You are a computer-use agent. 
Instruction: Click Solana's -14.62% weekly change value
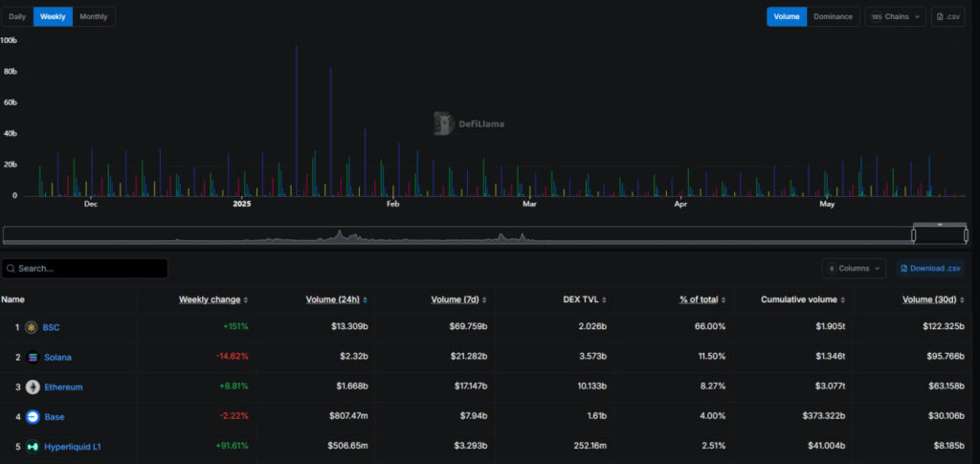[x=232, y=357]
